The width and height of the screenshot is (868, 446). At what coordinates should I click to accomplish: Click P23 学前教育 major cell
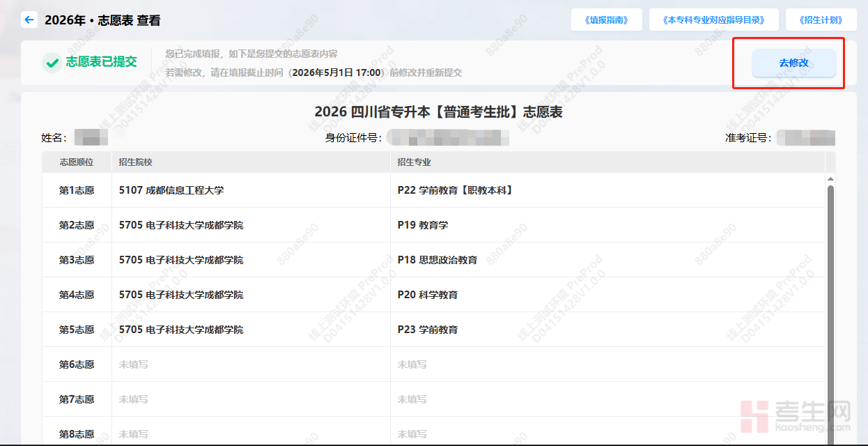click(x=428, y=330)
